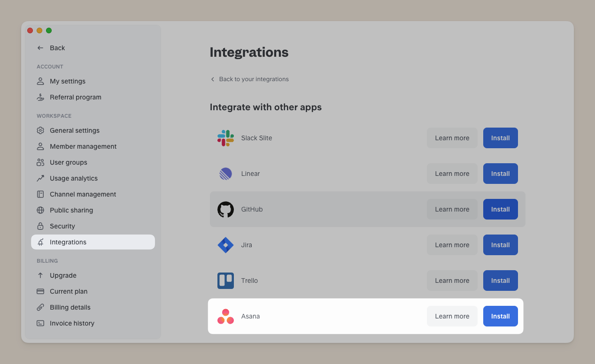Click the Public sharing globe icon

40,210
